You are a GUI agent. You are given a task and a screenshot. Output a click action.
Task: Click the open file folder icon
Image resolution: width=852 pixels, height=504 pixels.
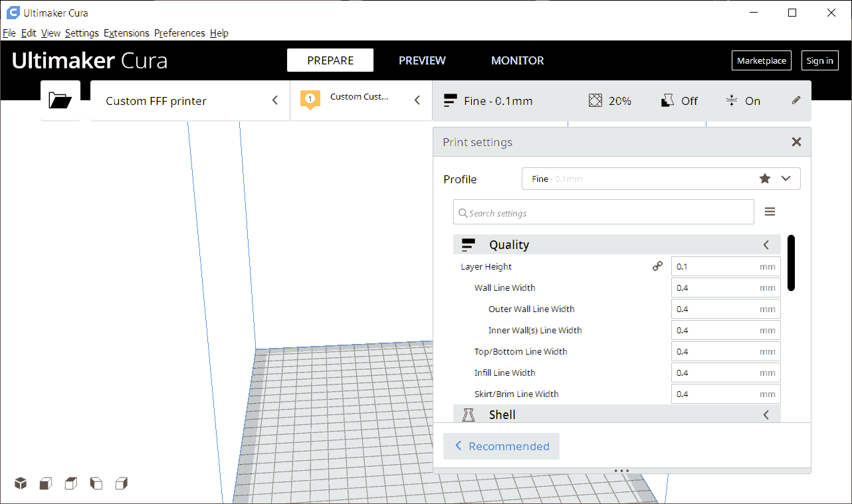click(60, 101)
